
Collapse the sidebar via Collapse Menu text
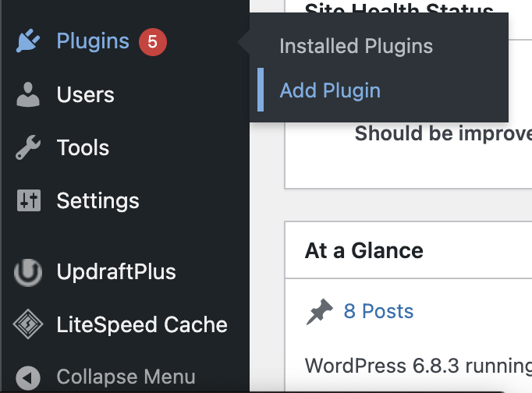tap(126, 378)
